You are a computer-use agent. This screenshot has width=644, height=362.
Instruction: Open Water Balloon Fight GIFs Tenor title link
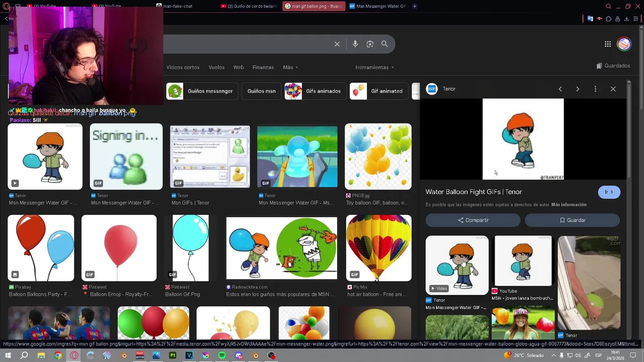pos(473,192)
